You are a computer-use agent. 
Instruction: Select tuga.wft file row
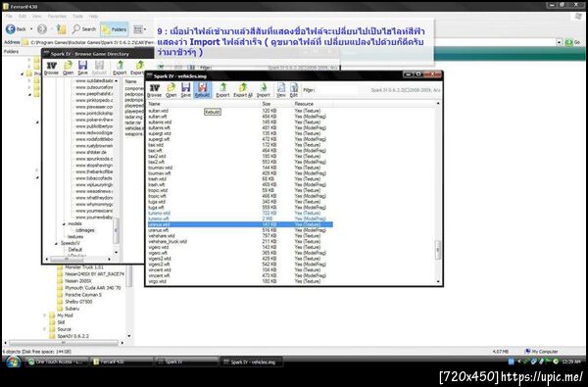pyautogui.click(x=240, y=207)
